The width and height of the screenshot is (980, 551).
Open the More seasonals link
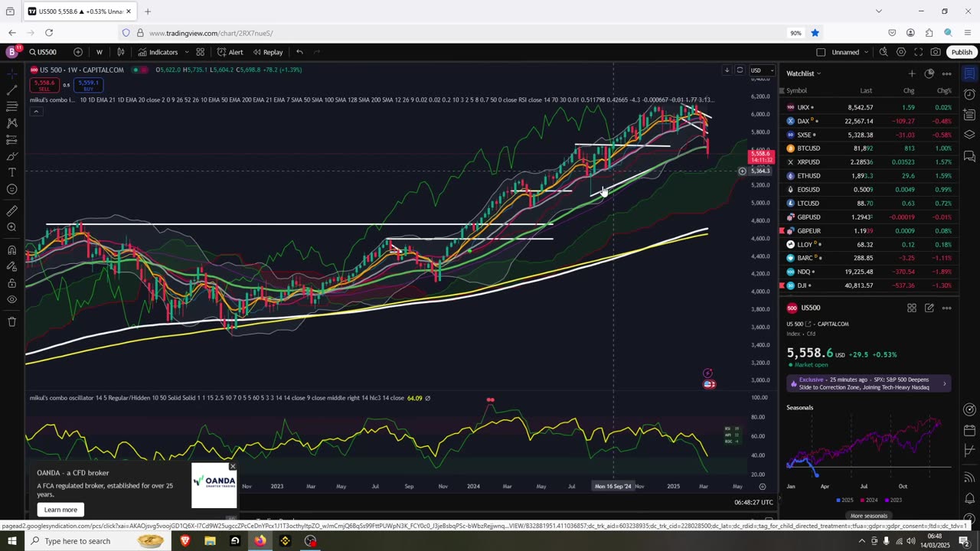tap(869, 516)
